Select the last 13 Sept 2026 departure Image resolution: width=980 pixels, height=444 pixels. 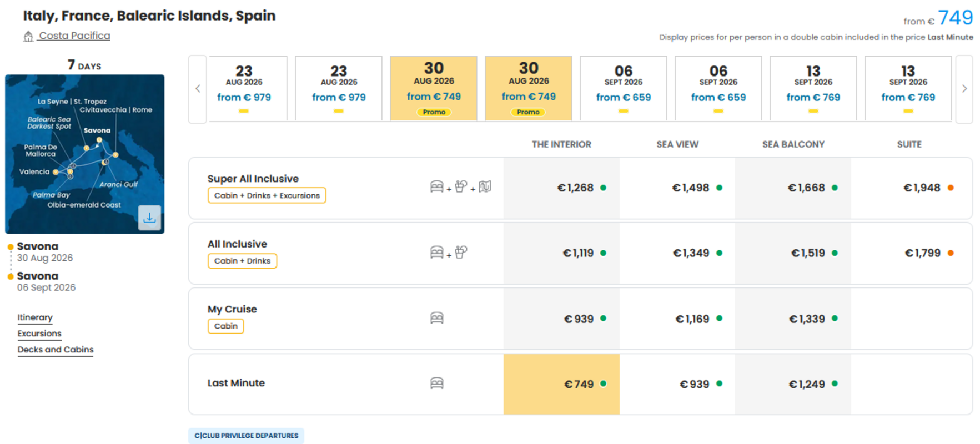[x=908, y=88]
